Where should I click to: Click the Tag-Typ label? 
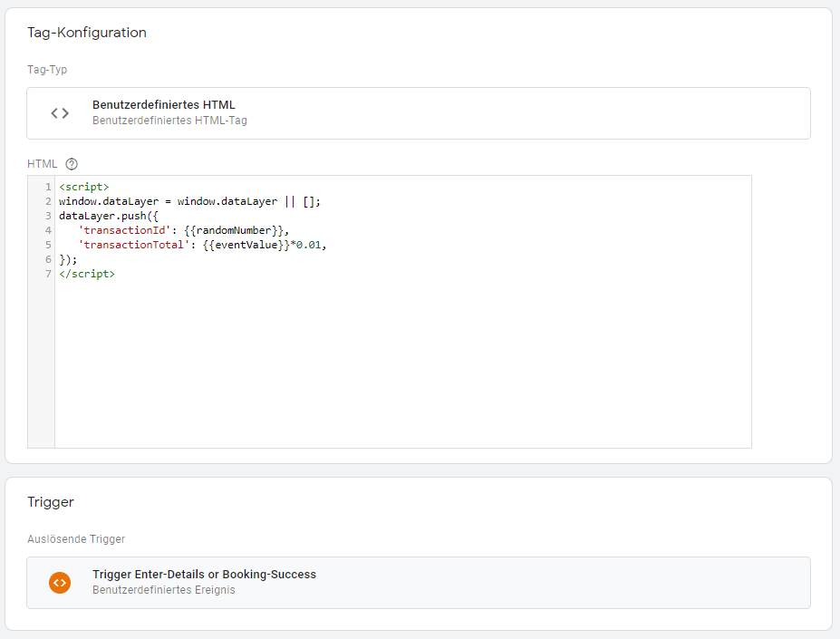click(x=47, y=69)
